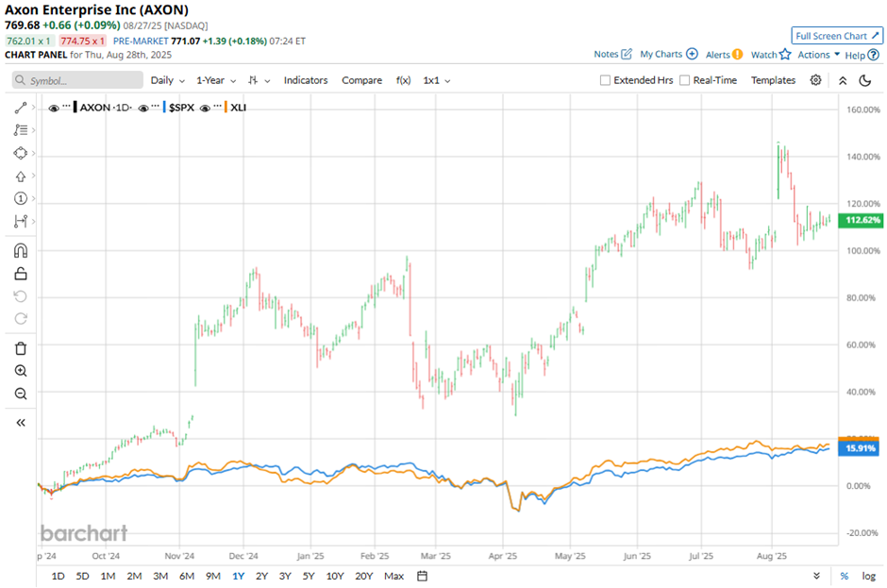Select the trend line drawing tool
The width and height of the screenshot is (887, 588).
click(21, 108)
